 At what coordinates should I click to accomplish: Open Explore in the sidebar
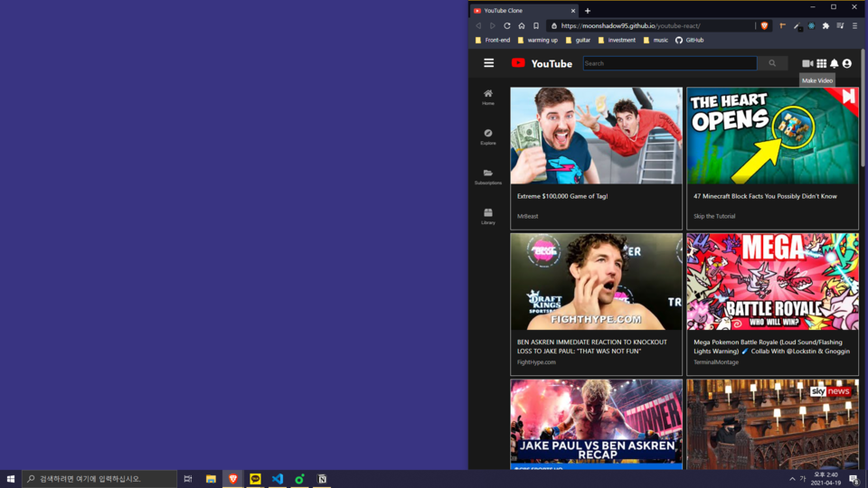point(487,136)
